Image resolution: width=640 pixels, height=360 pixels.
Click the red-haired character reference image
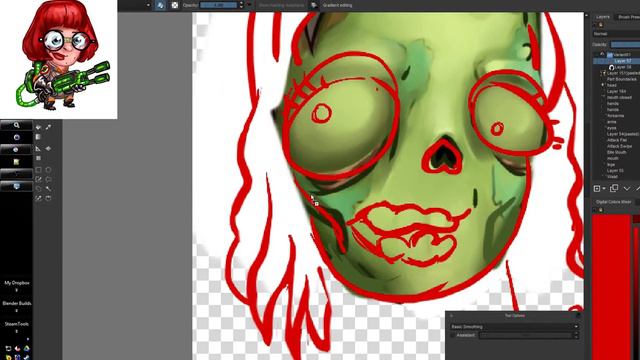point(59,59)
